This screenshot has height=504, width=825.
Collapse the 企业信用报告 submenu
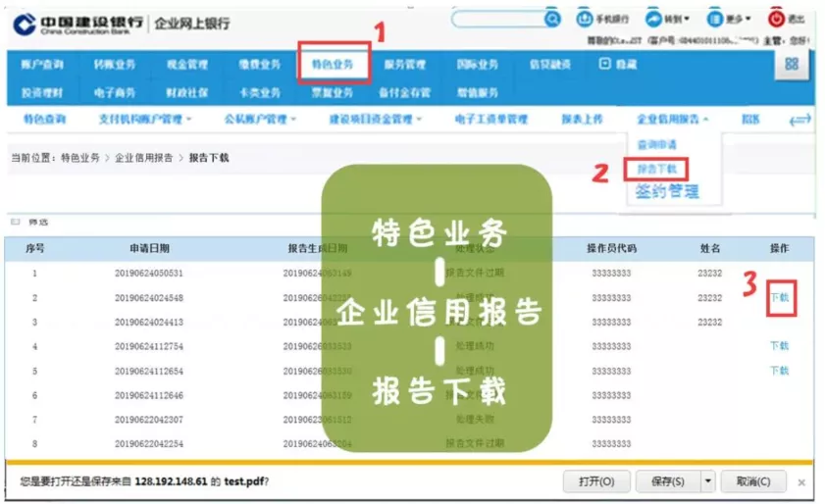click(x=705, y=120)
